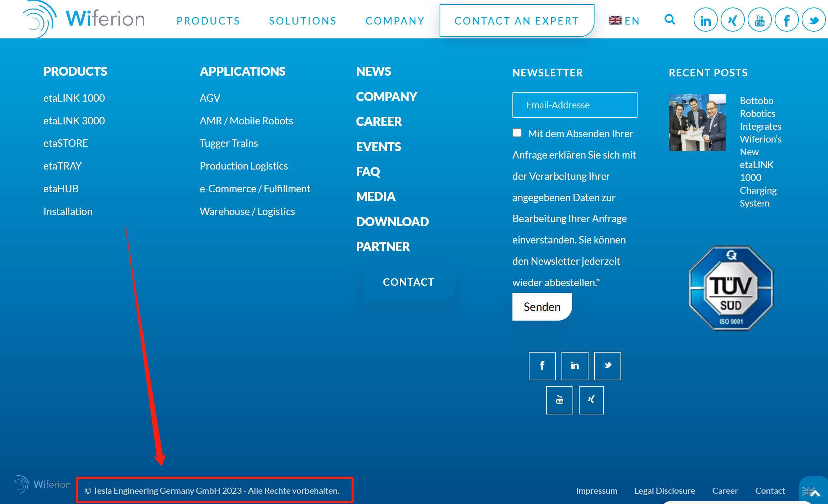
Task: Open footer Twitter square icon
Action: [608, 366]
